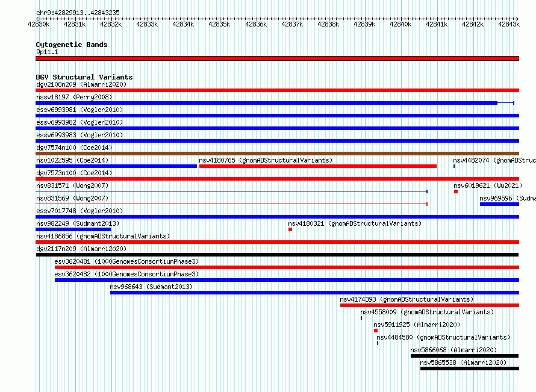This screenshot has width=536, height=392.
Task: Click nsv4174393 gnomAD variant label
Action: 407,299
